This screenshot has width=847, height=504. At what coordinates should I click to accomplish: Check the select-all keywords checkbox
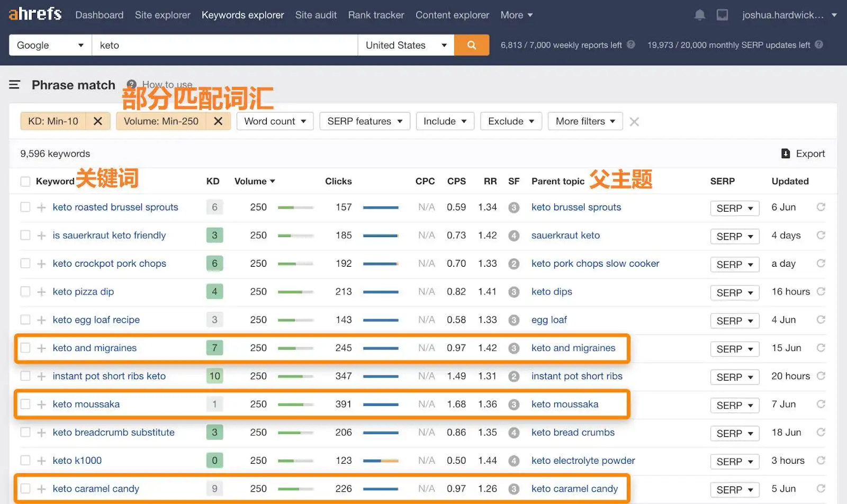point(25,181)
